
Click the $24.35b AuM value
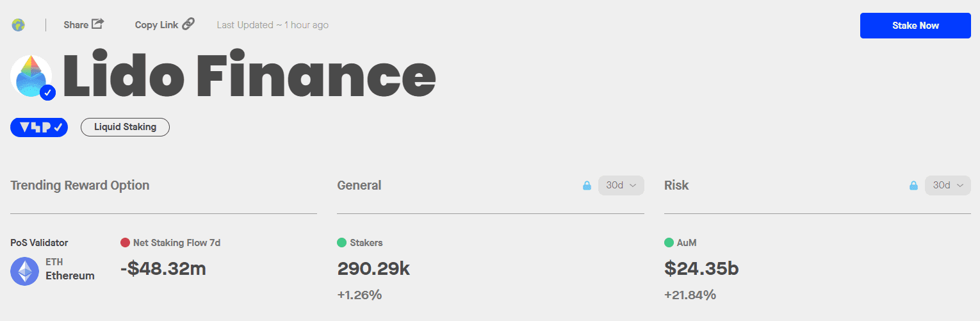pos(701,268)
